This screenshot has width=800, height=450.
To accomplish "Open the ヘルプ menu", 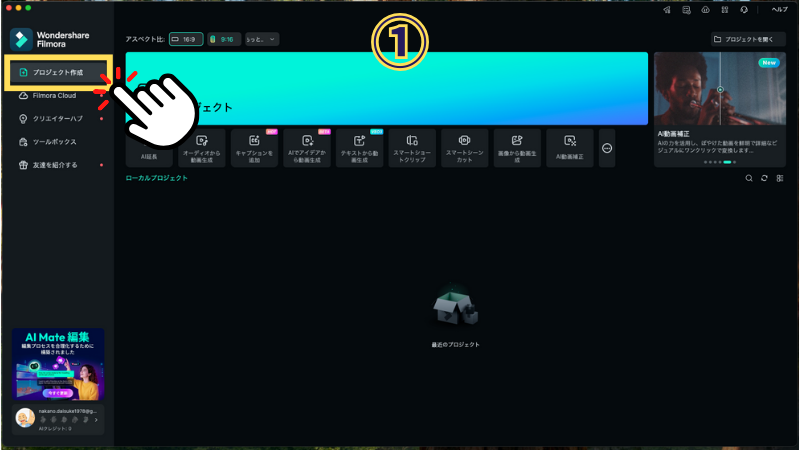I will click(779, 9).
